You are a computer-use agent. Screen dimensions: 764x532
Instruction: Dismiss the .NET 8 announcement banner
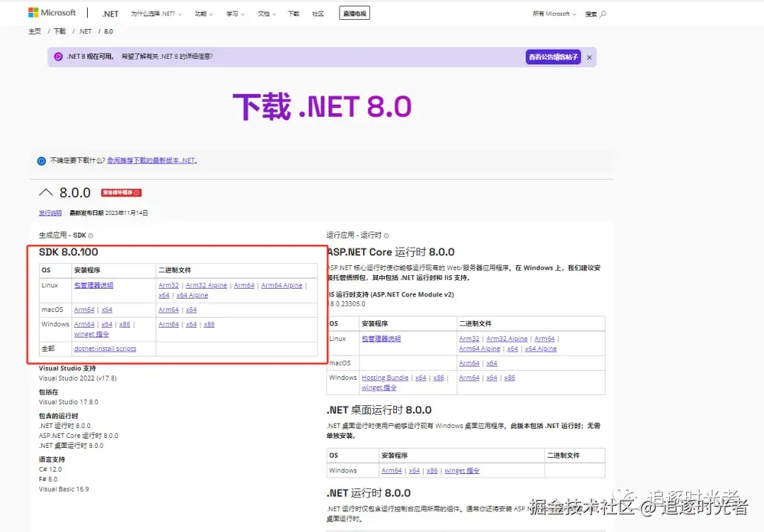point(589,57)
